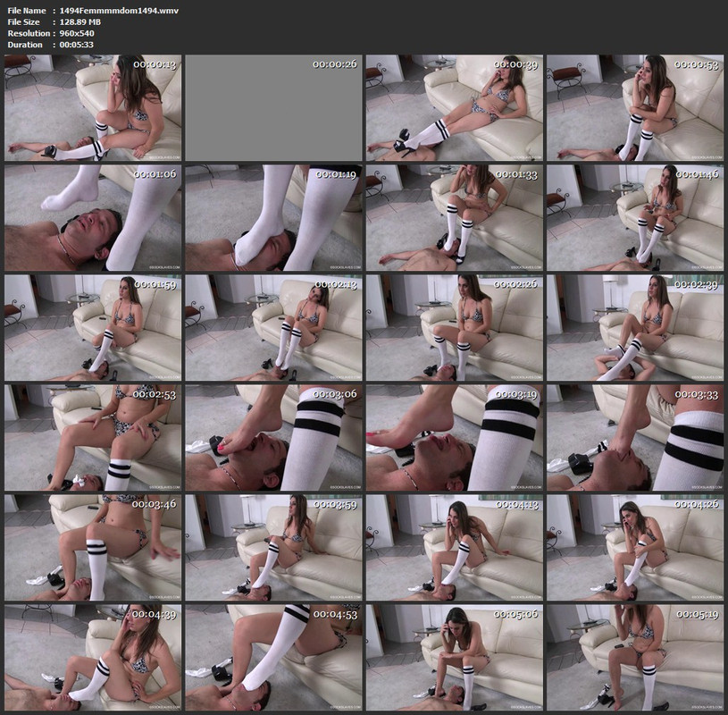Open the thumbnail stamped 00:00:39
Viewport: 728px width, 715px height.
[x=454, y=108]
